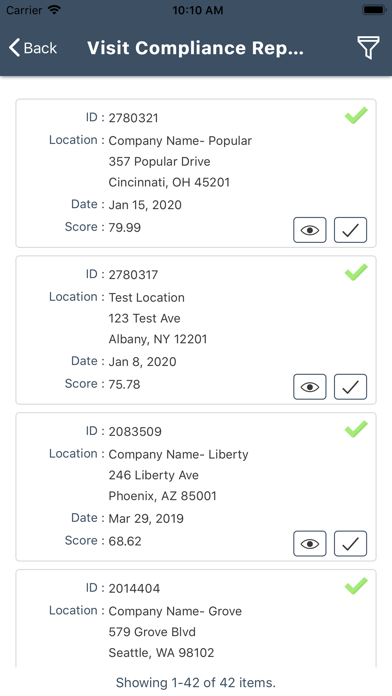This screenshot has width=392, height=696.
Task: Click checkmark button for report 2083509
Action: 350,543
